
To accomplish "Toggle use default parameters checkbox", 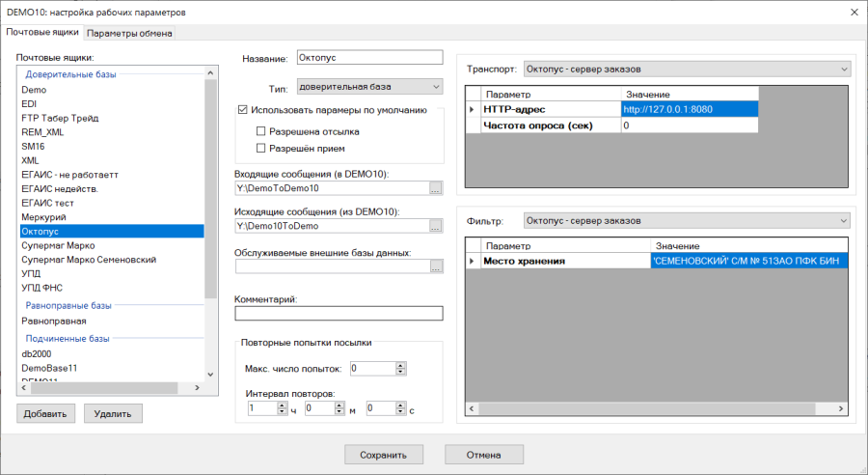I will tap(242, 110).
